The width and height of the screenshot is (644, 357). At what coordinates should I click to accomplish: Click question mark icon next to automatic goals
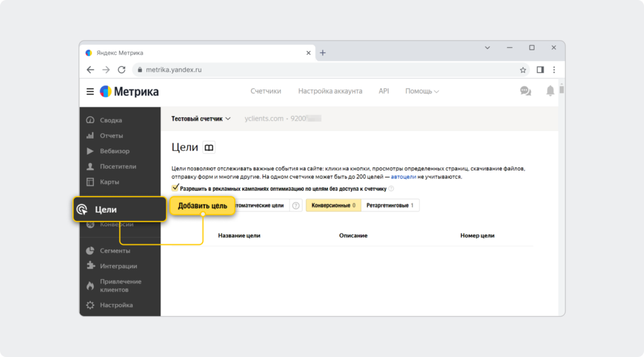(296, 205)
